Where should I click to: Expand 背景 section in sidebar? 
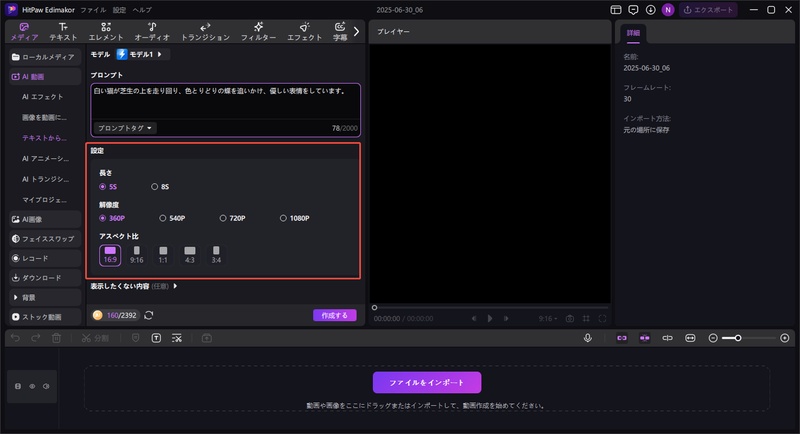pyautogui.click(x=45, y=297)
